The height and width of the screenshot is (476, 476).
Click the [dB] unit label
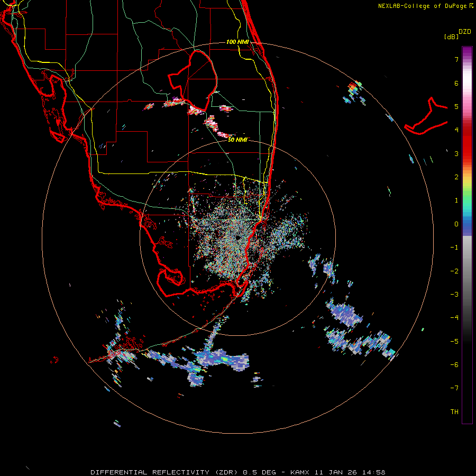click(x=452, y=36)
